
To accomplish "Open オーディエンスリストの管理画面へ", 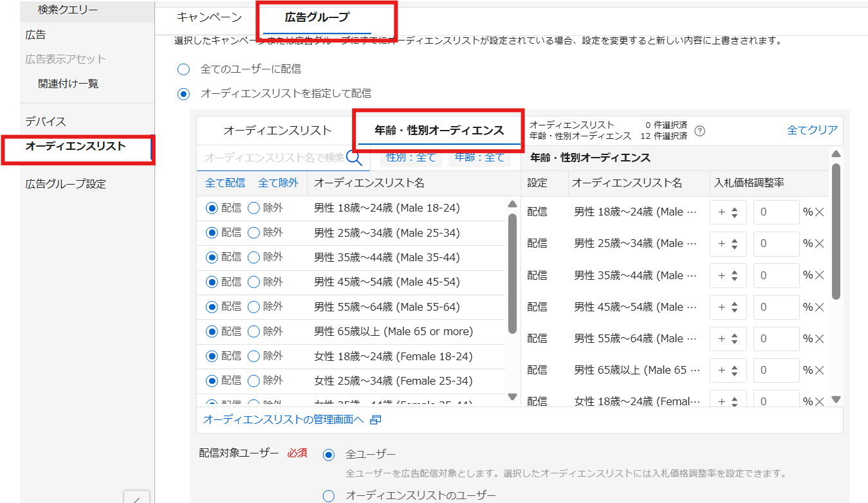I will (283, 419).
